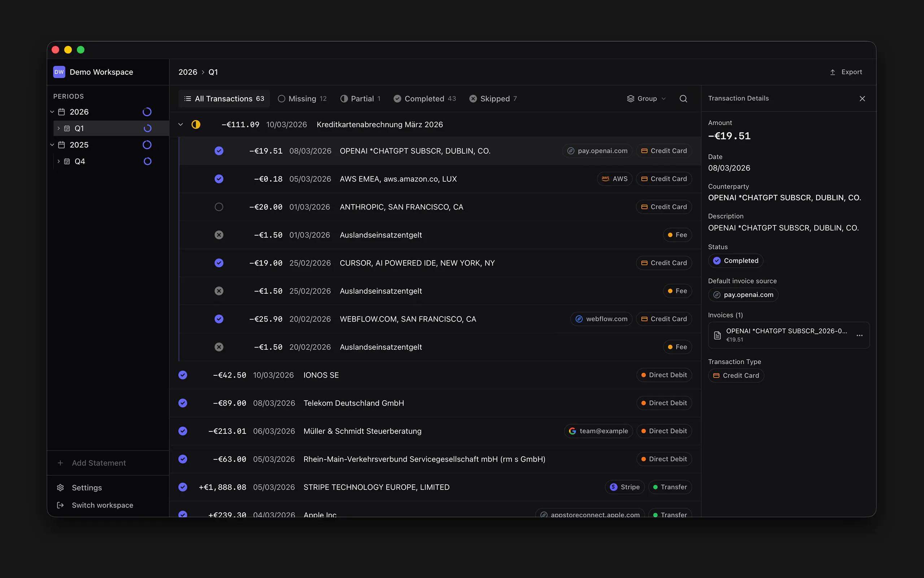Click the Q1 breadcrumb

click(x=213, y=72)
